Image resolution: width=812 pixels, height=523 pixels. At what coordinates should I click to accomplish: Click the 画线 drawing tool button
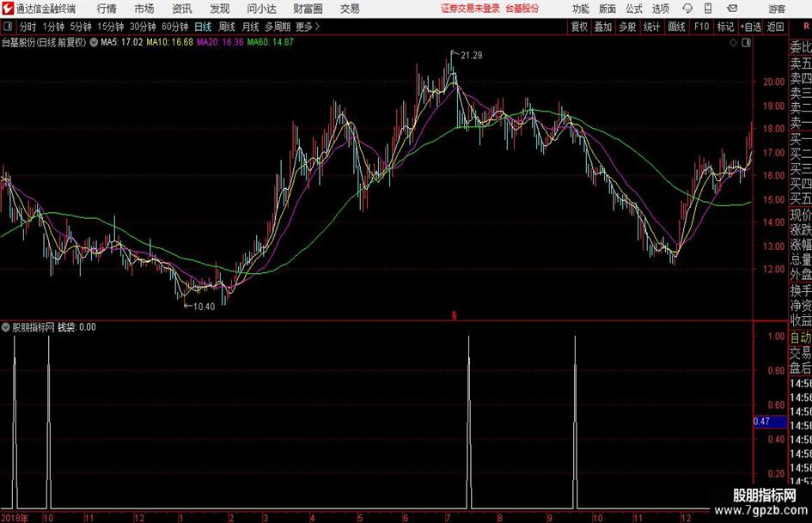point(676,27)
